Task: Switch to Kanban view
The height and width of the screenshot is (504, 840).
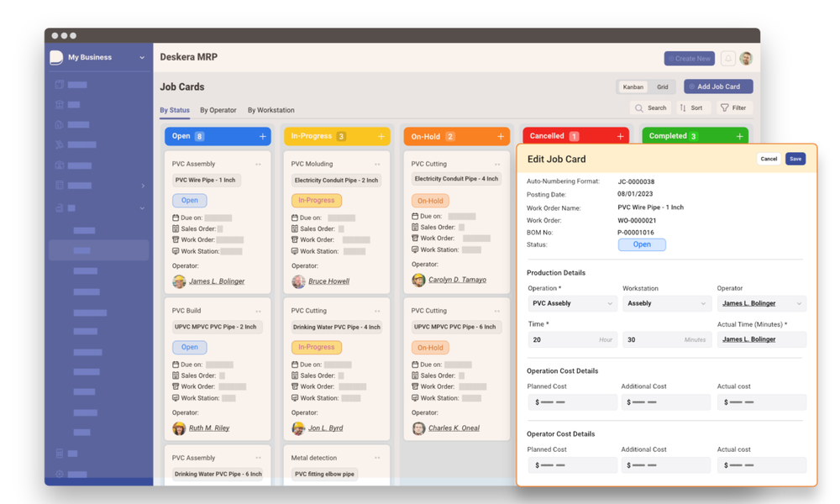Action: coord(633,87)
